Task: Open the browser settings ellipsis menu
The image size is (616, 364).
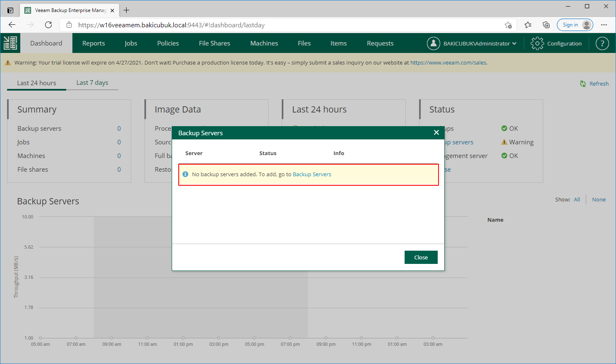Action: [604, 25]
